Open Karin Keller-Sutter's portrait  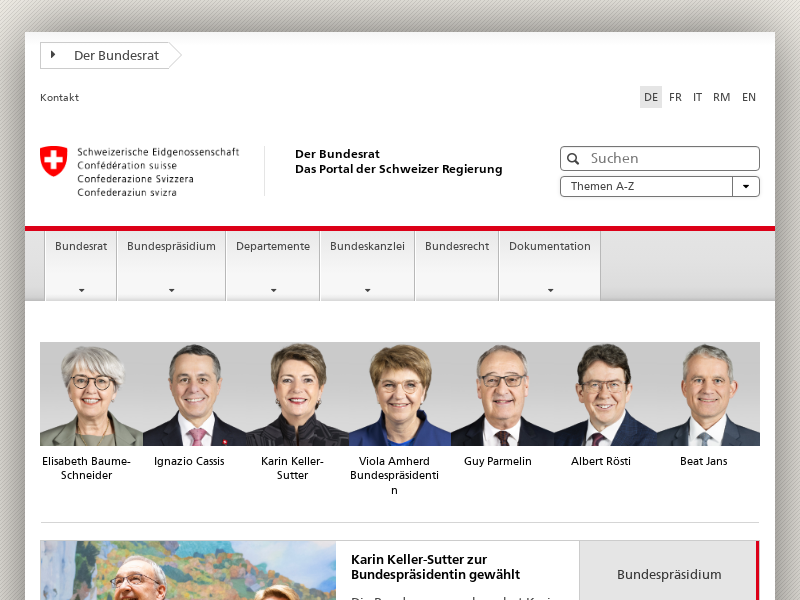point(297,394)
